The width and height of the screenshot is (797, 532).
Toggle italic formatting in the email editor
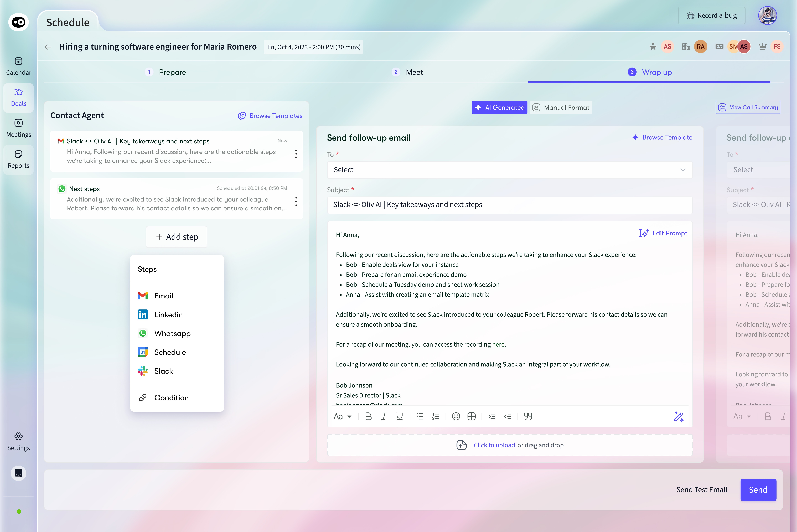(x=384, y=416)
